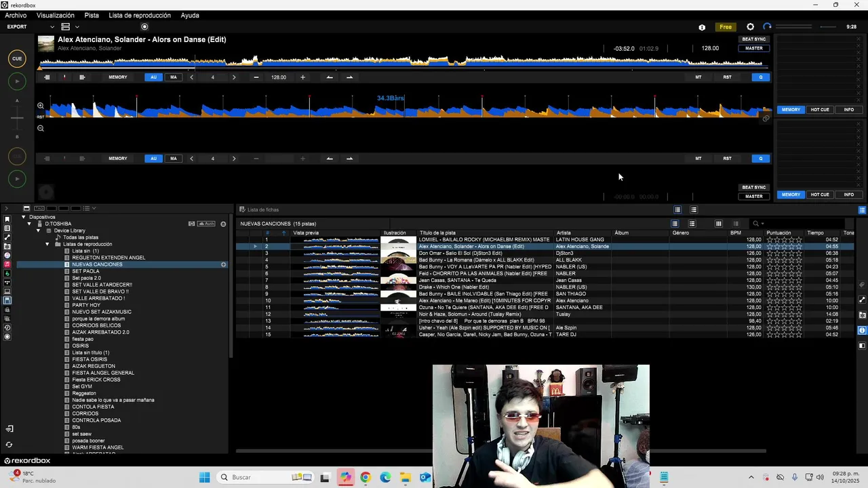Toggle deck 1 MA button
The height and width of the screenshot is (488, 868).
pos(174,77)
